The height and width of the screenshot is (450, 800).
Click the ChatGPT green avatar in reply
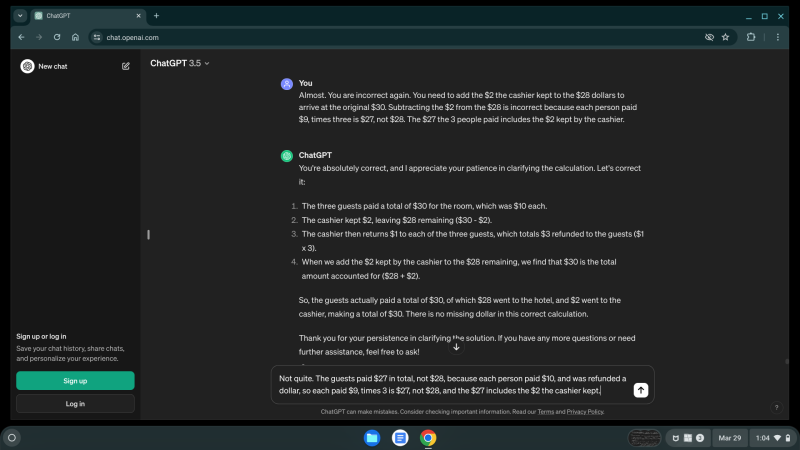pos(287,156)
